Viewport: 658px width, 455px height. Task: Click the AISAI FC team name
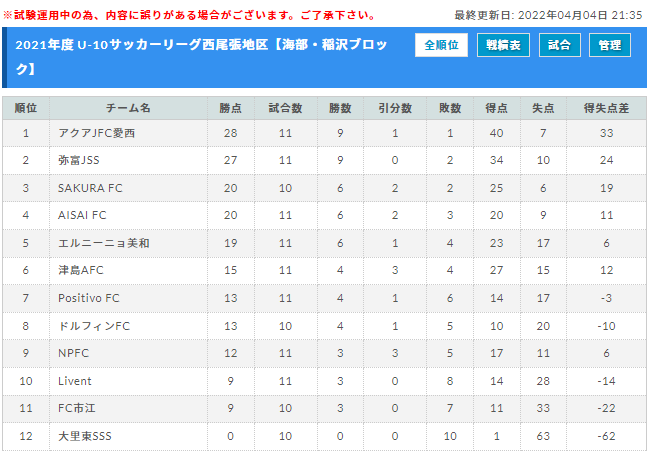pyautogui.click(x=82, y=215)
